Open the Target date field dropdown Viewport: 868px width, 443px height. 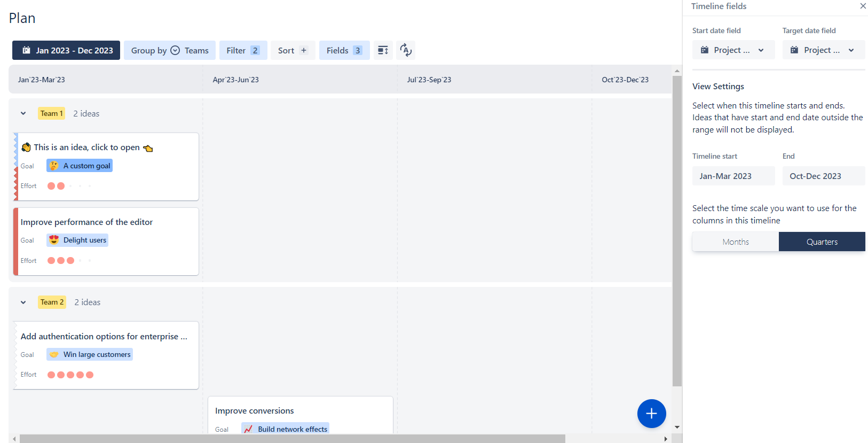point(823,50)
